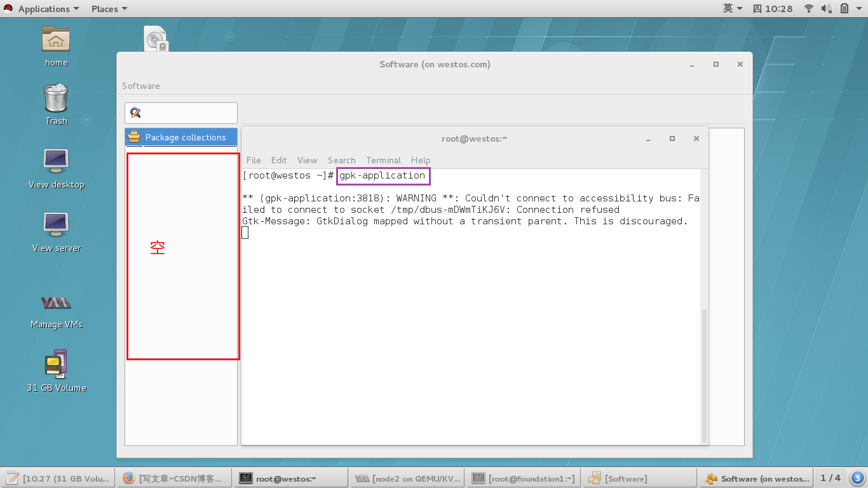Open the terminal Help menu
This screenshot has width=868, height=488.
click(421, 160)
